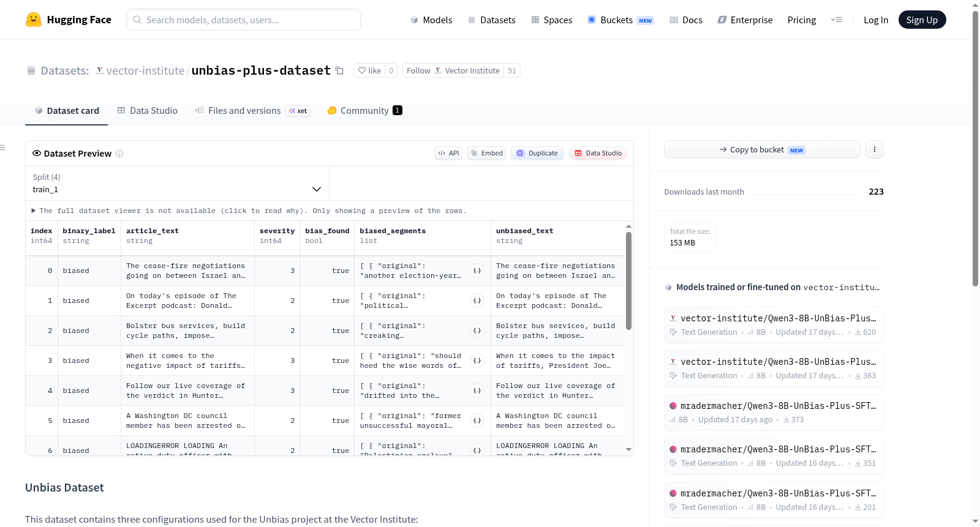The width and height of the screenshot is (980, 527).
Task: Open Buckets in top navigation
Action: (620, 20)
